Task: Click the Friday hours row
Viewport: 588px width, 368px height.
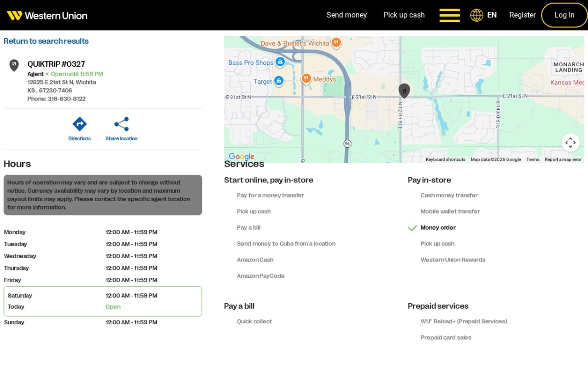Action: pyautogui.click(x=103, y=280)
